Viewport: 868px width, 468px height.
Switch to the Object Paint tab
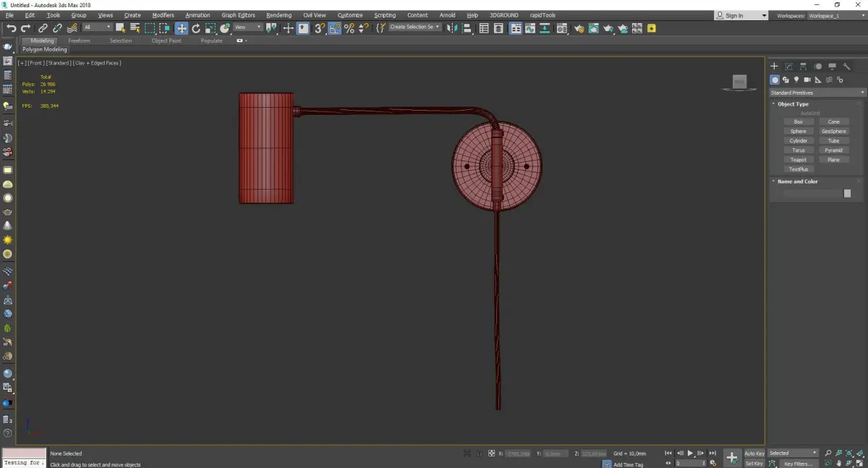click(166, 41)
